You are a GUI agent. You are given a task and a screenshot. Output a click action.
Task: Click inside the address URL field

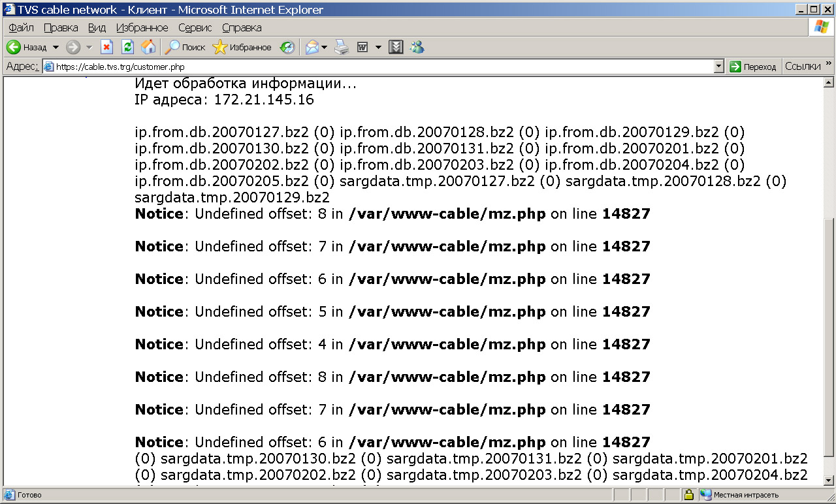coord(379,67)
